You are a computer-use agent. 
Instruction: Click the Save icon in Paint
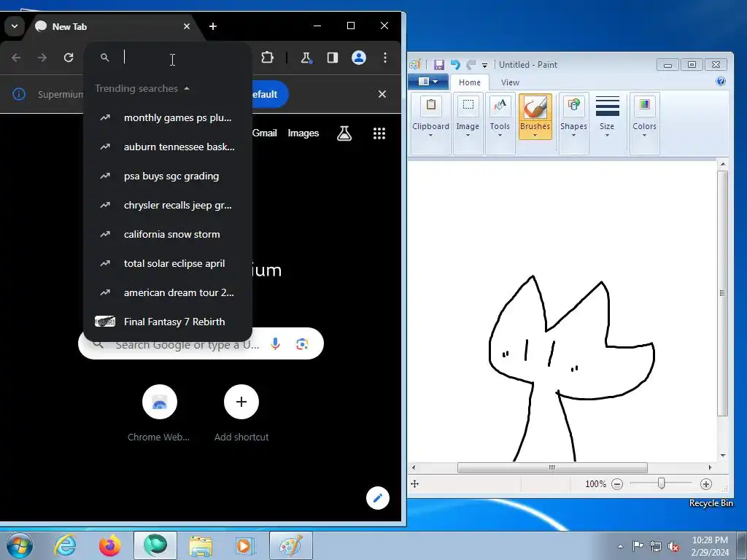tap(438, 65)
